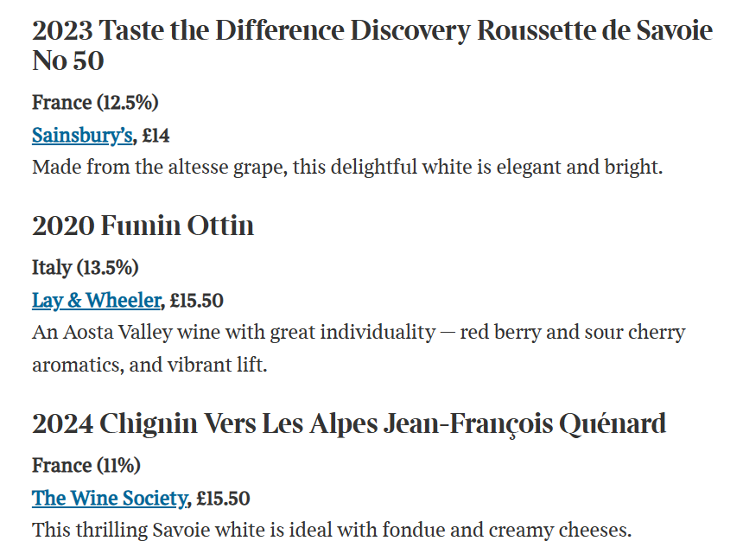The height and width of the screenshot is (560, 743).
Task: Click the £14 price after Sainsbury's
Action: pyautogui.click(x=157, y=135)
